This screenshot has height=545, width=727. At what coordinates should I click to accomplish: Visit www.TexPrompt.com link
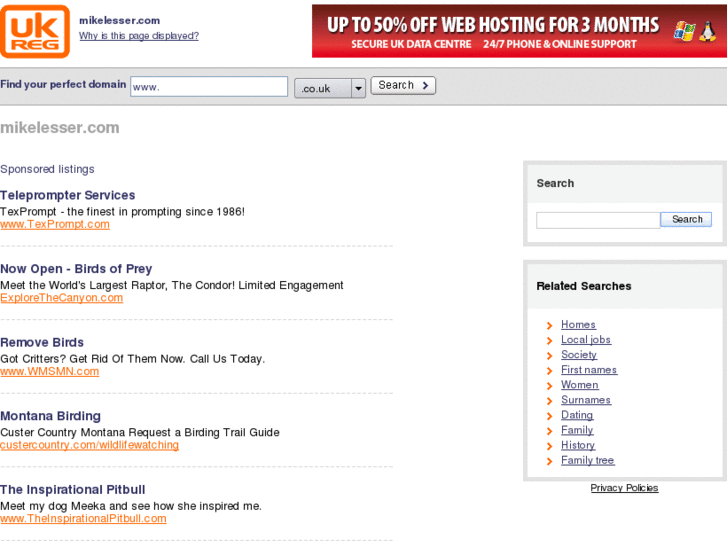[55, 224]
